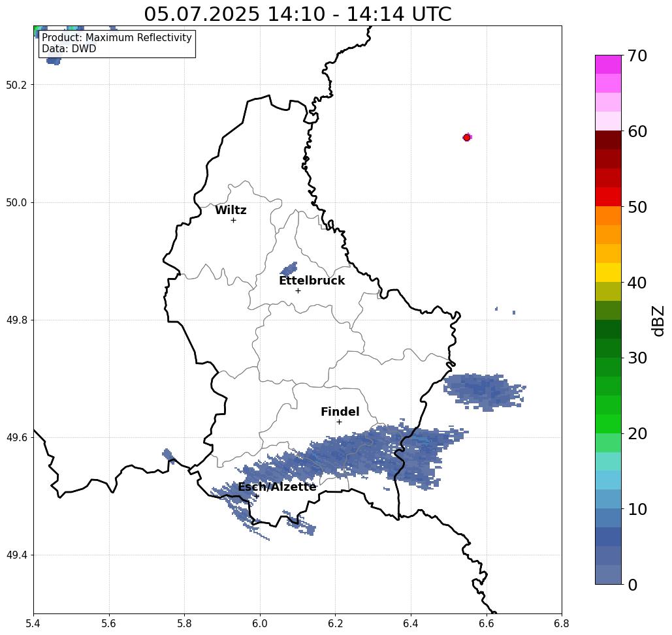This screenshot has width=672, height=635.
Task: Click the dBZ colorbar axis label
Action: pos(658,321)
